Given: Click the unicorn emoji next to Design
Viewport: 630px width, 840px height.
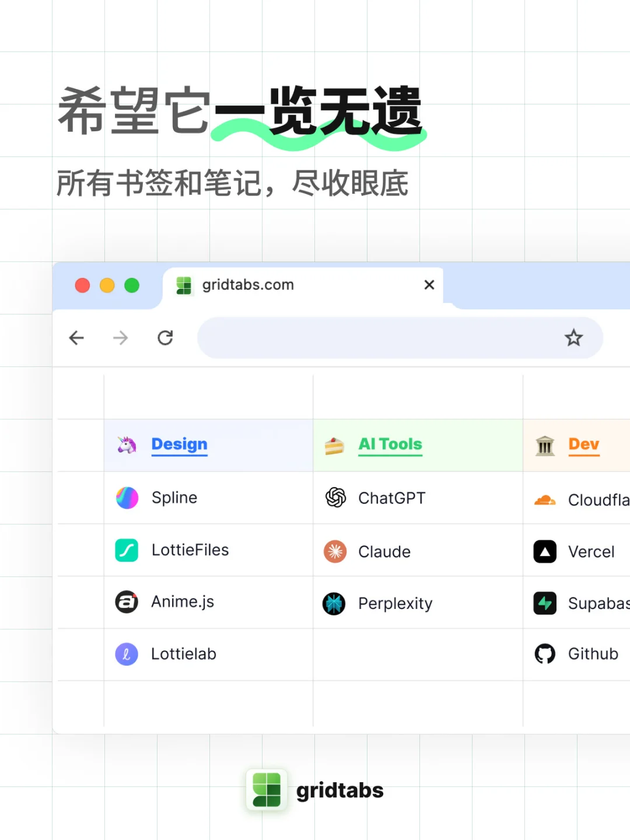Looking at the screenshot, I should click(x=126, y=444).
